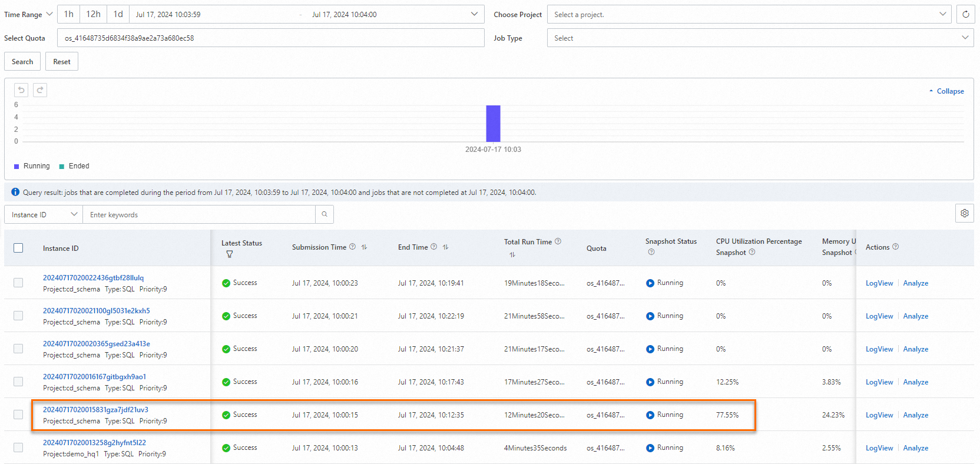
Task: Click the undo icon in chart panel
Action: pyautogui.click(x=21, y=90)
